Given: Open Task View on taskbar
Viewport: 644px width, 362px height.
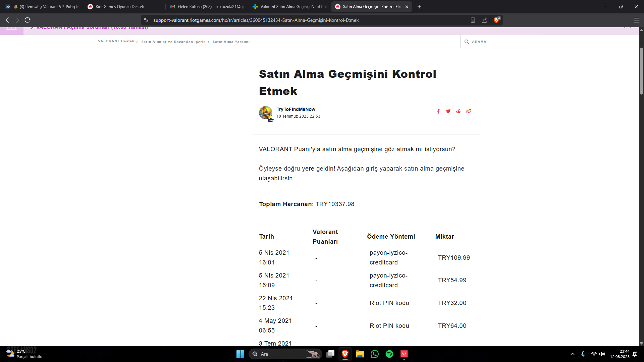Looking at the screenshot, I should coord(330,354).
